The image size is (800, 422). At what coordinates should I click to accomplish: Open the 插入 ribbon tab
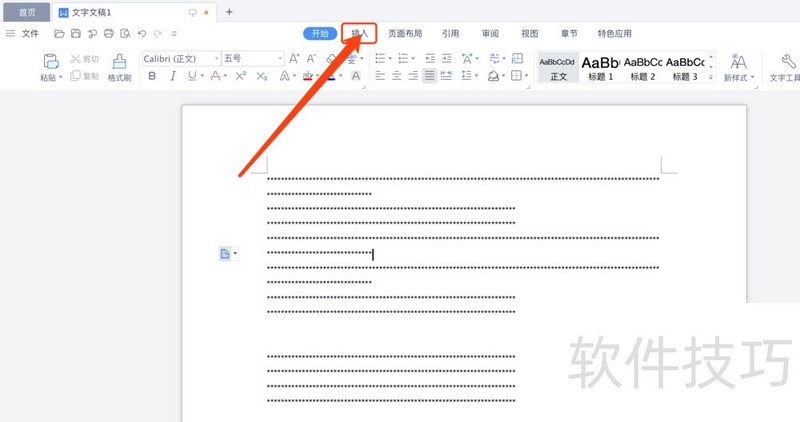click(359, 34)
